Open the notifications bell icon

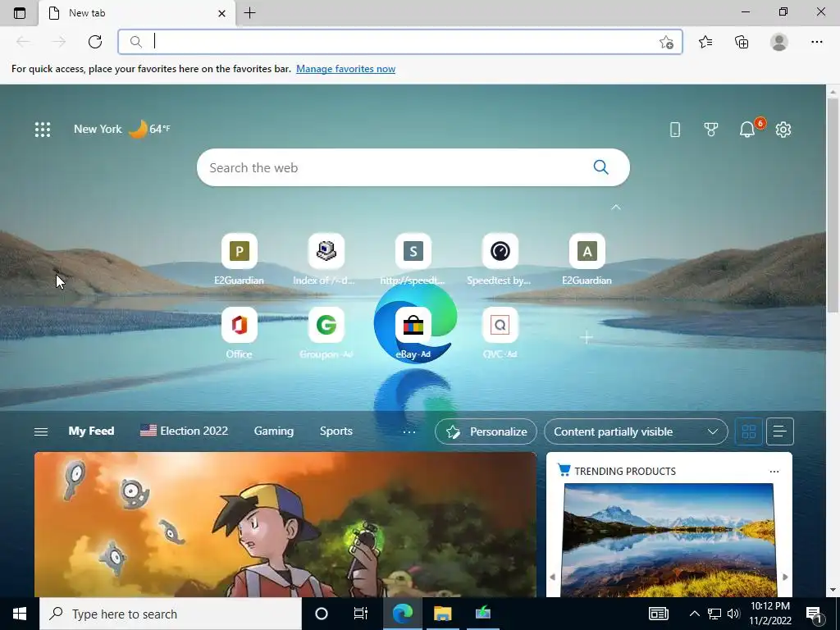[747, 129]
